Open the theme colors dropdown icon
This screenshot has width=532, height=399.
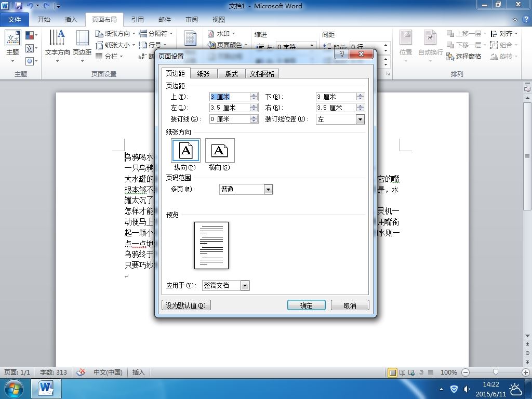[31, 35]
